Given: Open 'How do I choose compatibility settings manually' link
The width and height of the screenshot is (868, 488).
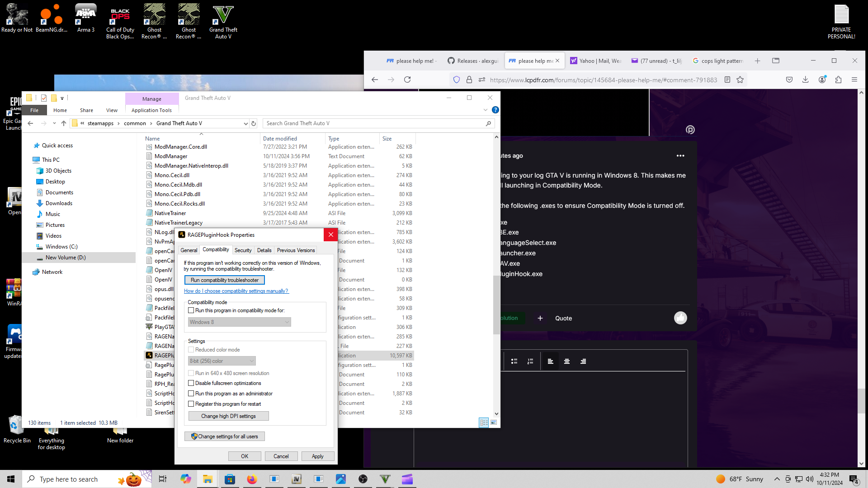Looking at the screenshot, I should [236, 291].
